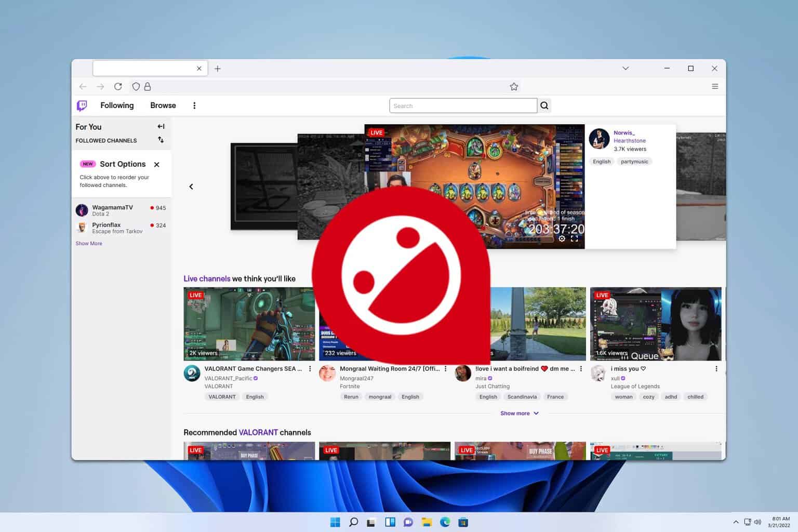Click the VALORANT link in Recommended heading
The height and width of the screenshot is (532, 798).
pyautogui.click(x=258, y=432)
